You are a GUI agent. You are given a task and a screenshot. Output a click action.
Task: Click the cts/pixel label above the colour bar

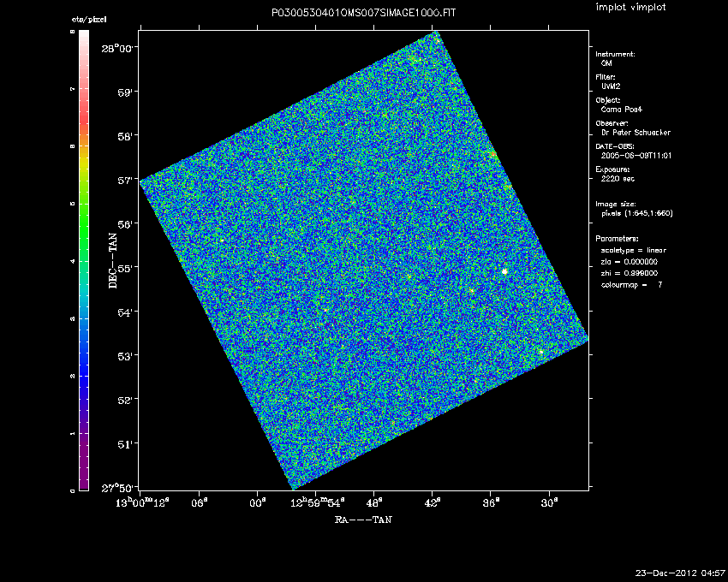(84, 20)
